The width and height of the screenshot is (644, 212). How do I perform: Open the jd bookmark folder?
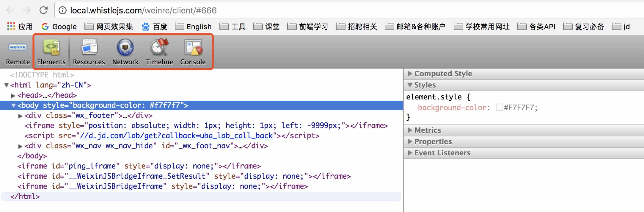[x=621, y=26]
